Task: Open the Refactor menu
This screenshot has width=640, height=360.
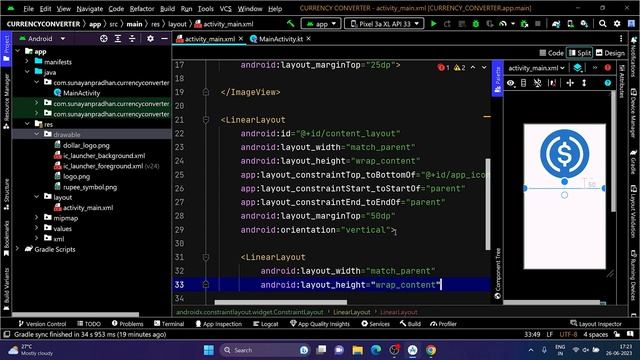Action: (x=142, y=9)
